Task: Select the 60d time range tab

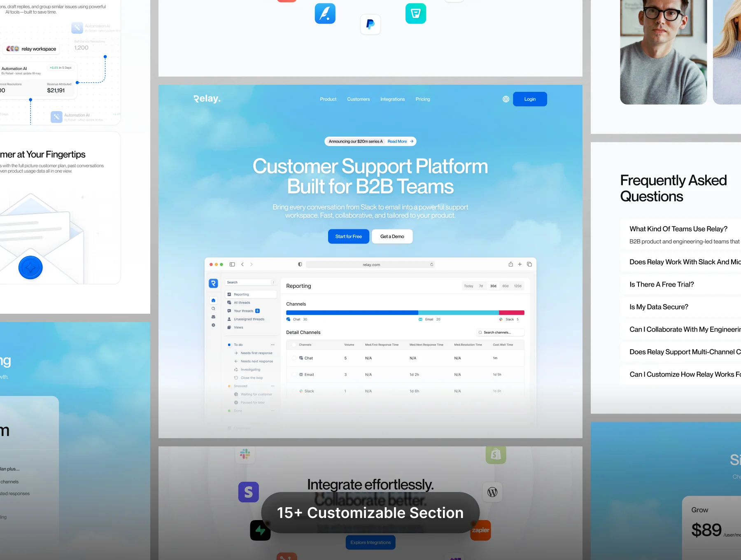Action: [506, 286]
